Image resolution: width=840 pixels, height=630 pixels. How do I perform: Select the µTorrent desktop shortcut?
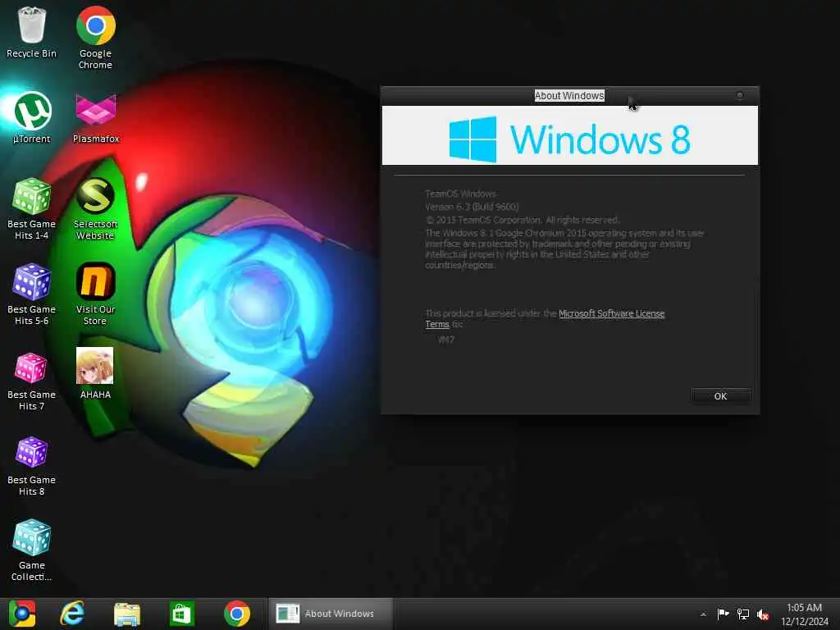pos(32,118)
